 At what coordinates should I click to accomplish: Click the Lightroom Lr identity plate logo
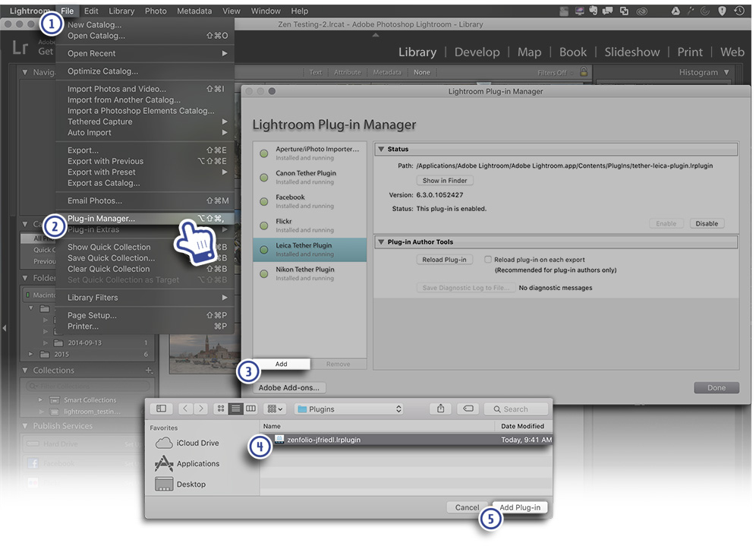click(x=20, y=46)
